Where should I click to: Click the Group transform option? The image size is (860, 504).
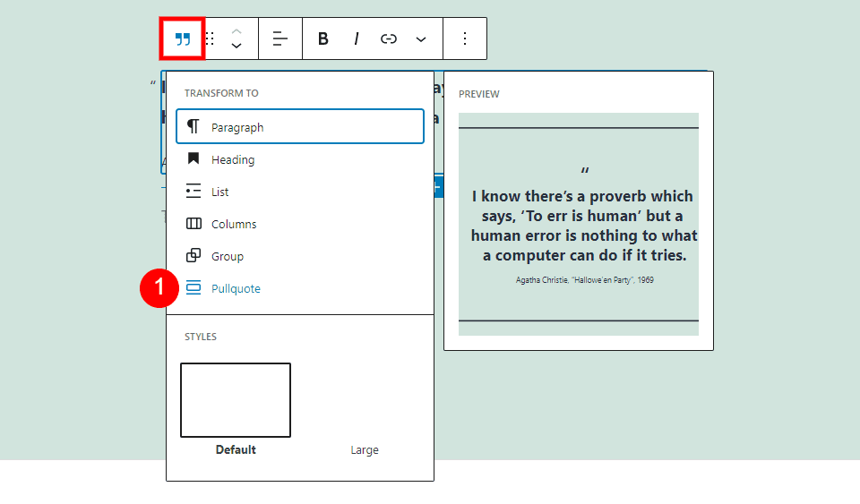(x=228, y=256)
